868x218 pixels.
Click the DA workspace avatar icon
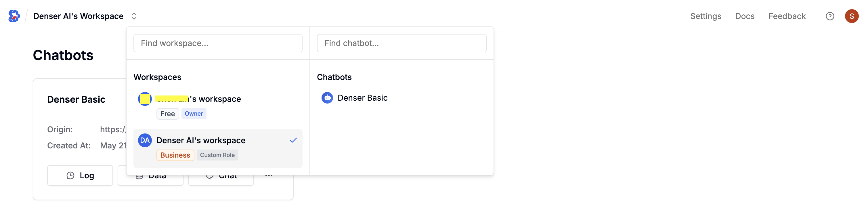coord(145,140)
